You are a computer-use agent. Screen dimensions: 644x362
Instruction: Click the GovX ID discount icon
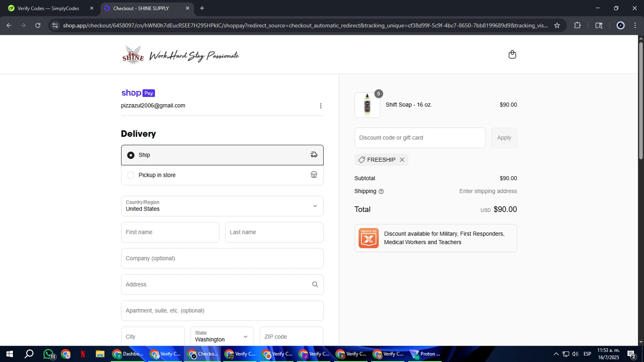pyautogui.click(x=369, y=238)
